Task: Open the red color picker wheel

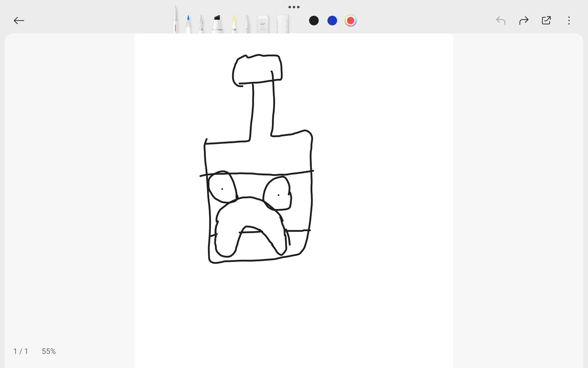Action: point(350,21)
